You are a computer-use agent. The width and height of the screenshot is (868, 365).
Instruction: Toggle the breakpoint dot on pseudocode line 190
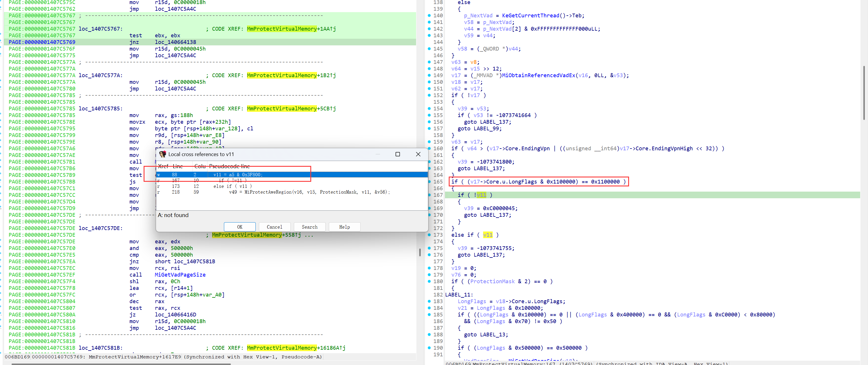(429, 348)
